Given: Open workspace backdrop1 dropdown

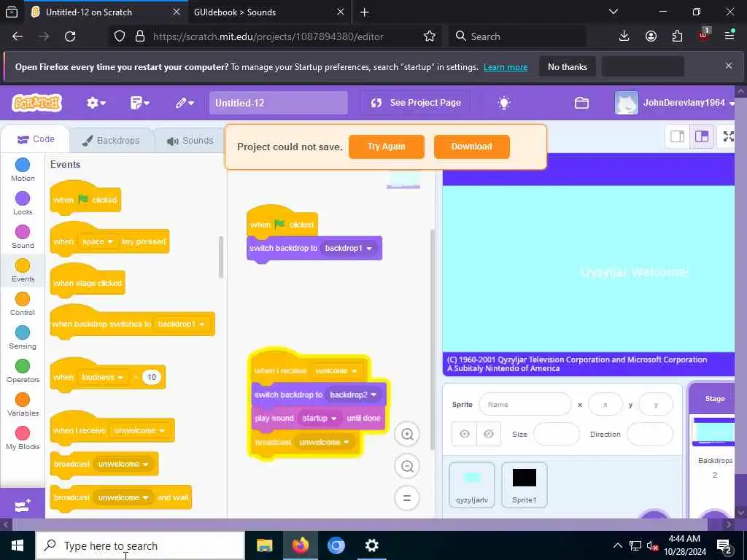Looking at the screenshot, I should (348, 248).
